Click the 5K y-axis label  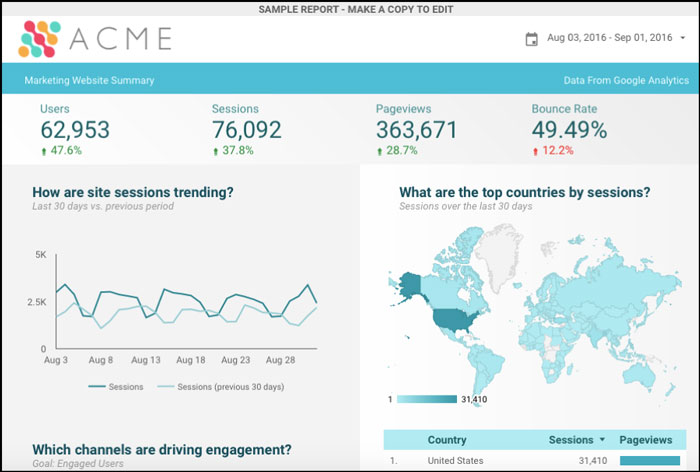[41, 255]
